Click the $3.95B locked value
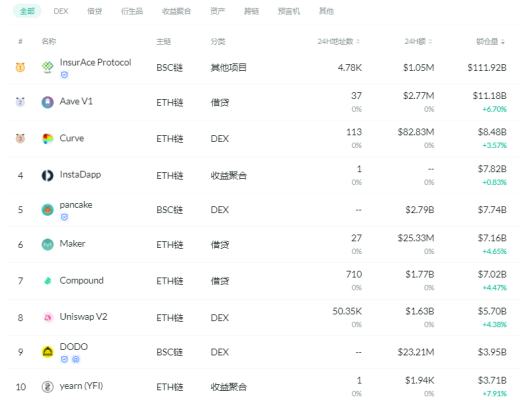Screen dimensions: 520x400 (x=492, y=352)
